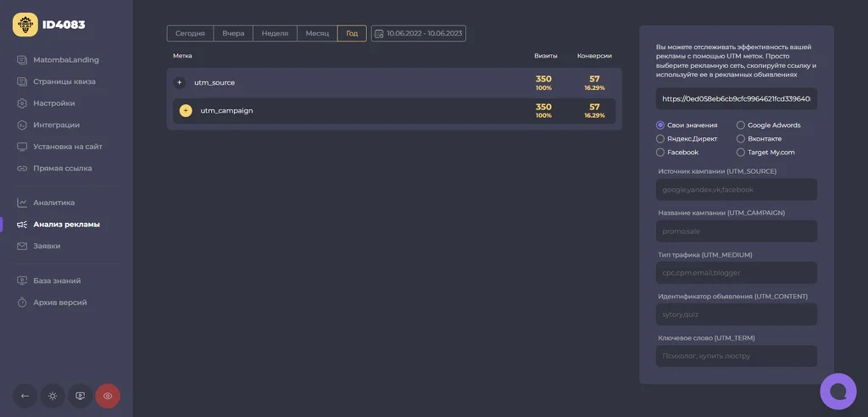
Task: Focus the UTM_SOURCE campaign source field
Action: (737, 189)
